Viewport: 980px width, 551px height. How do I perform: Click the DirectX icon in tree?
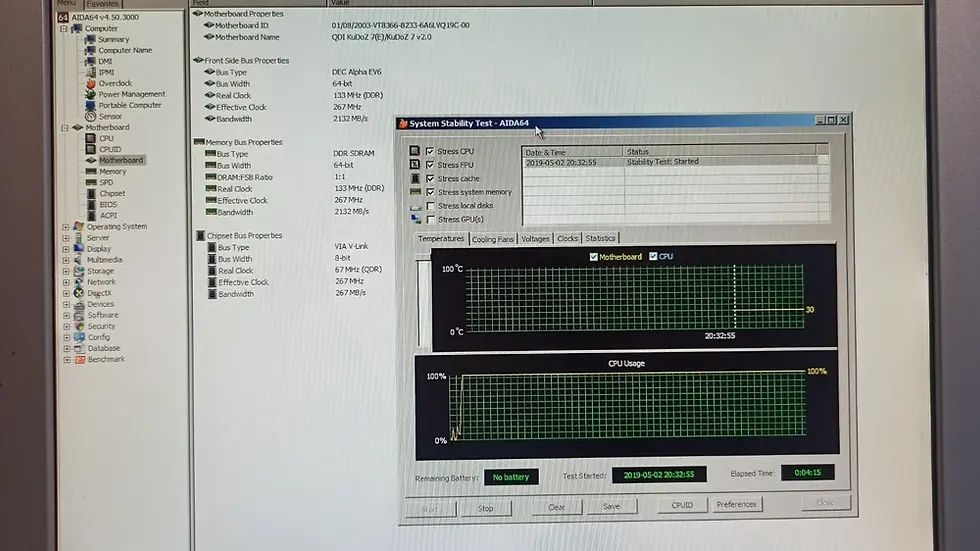click(x=79, y=293)
